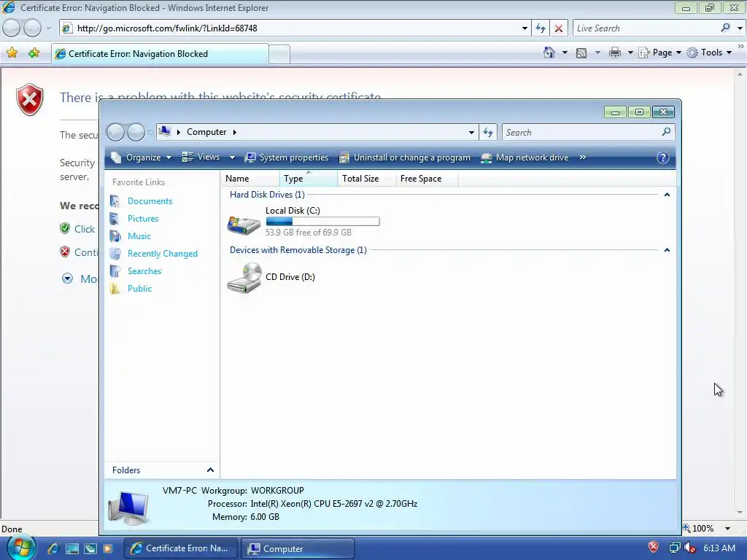Open System properties
747x560 pixels.
tap(286, 157)
